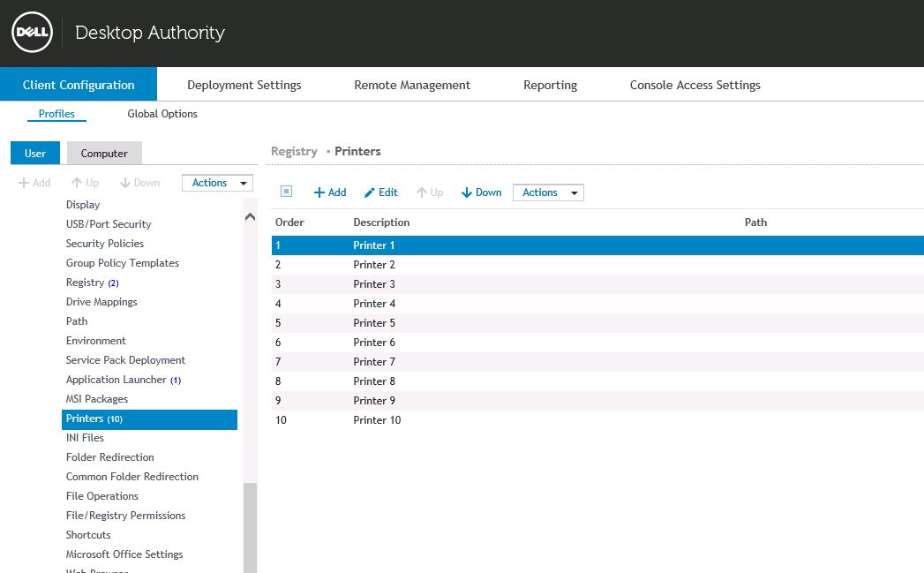
Task: Open Global Options sub-tab
Action: coord(162,114)
